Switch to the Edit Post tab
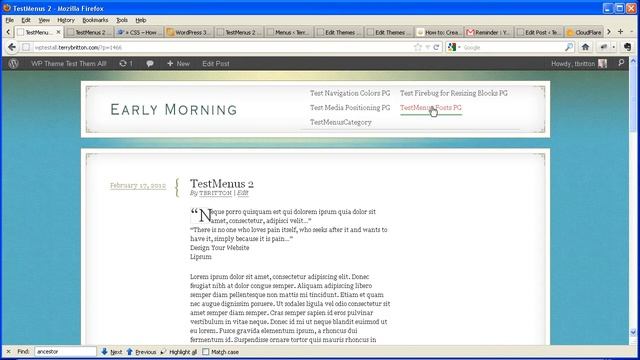The image size is (640, 360). tap(539, 32)
